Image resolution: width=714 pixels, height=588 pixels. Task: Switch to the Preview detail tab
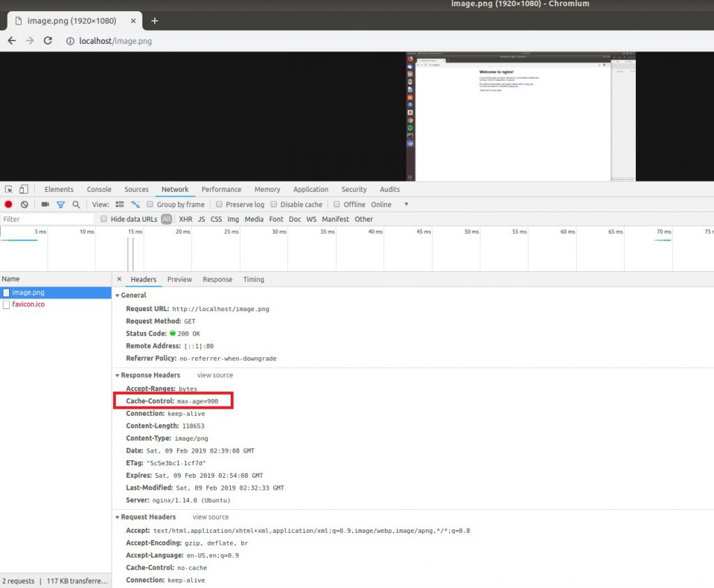[x=179, y=280]
